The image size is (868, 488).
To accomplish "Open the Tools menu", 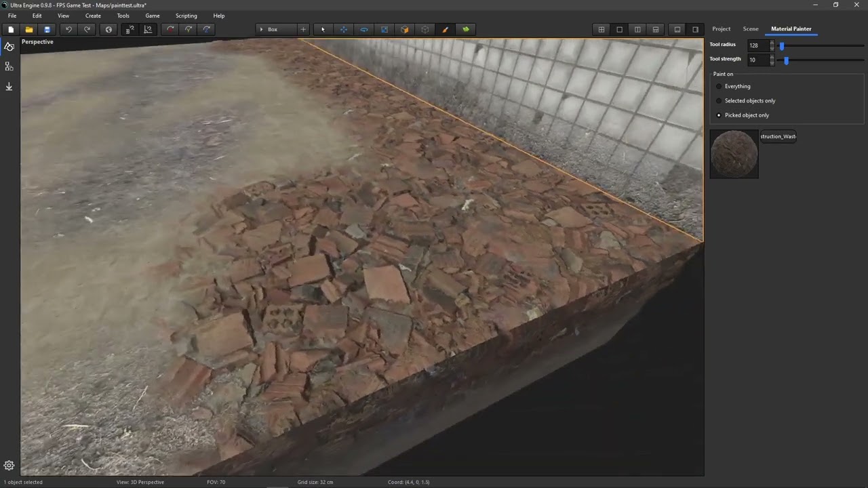I will (x=123, y=16).
